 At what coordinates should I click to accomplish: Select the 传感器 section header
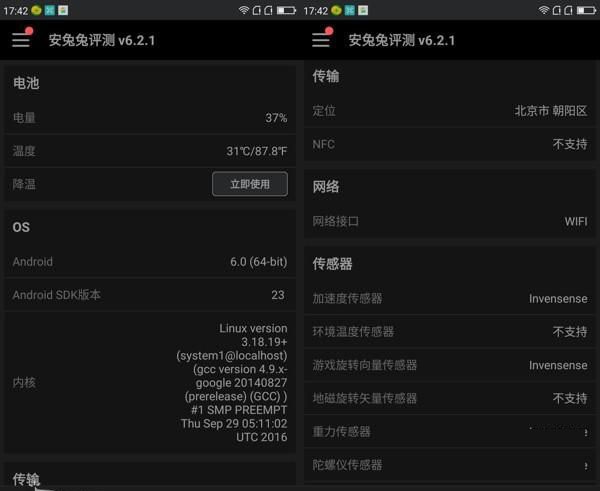tap(333, 264)
